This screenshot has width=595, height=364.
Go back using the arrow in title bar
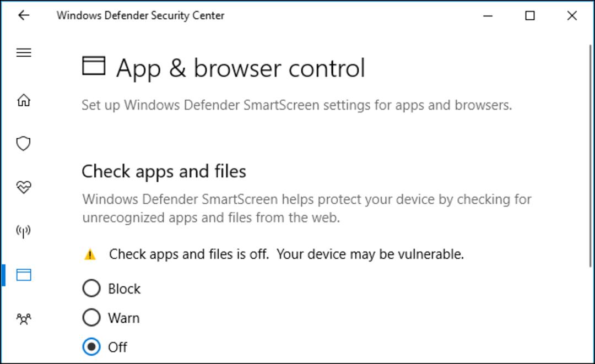[24, 15]
